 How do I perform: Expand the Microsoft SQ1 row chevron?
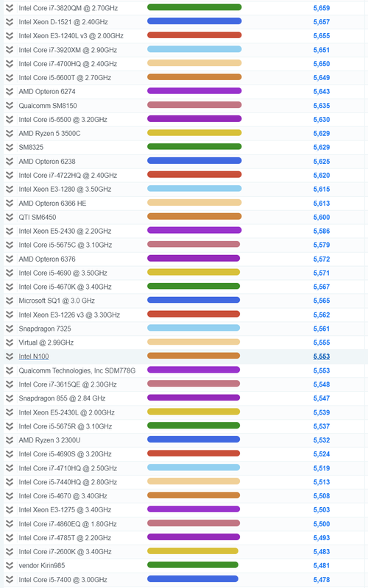(10, 301)
